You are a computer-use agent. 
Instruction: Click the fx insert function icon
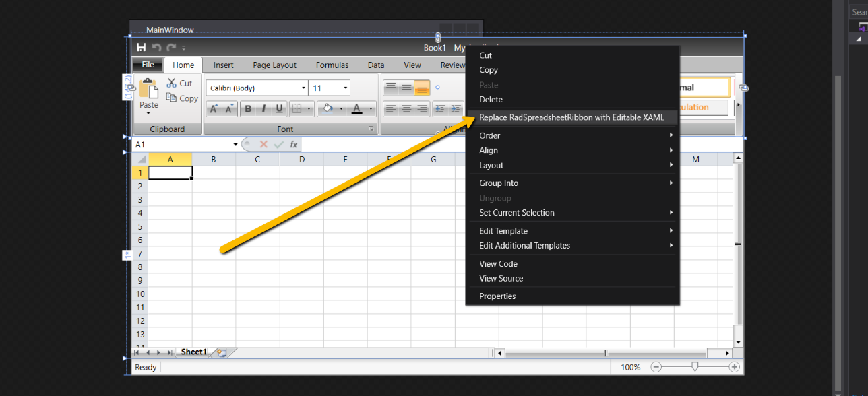294,145
